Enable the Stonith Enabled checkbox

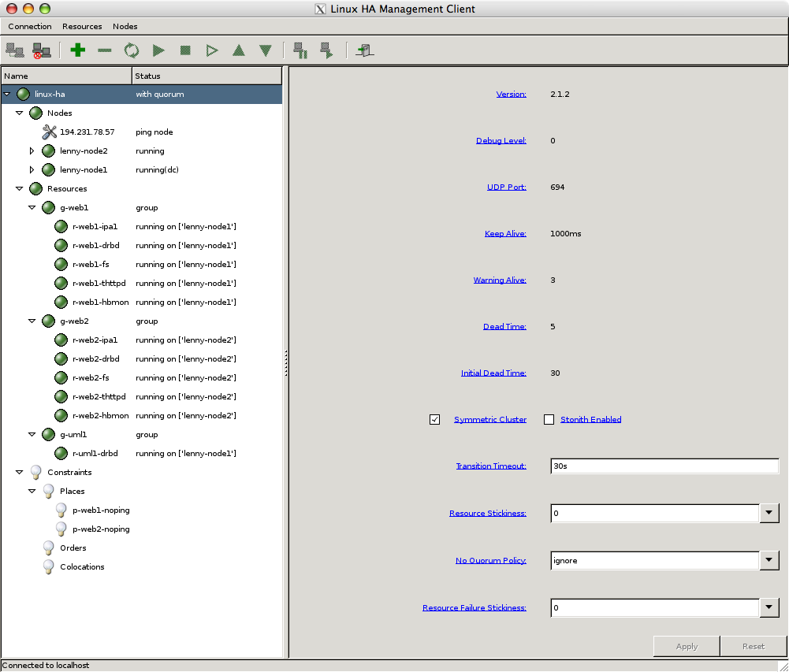pyautogui.click(x=549, y=419)
